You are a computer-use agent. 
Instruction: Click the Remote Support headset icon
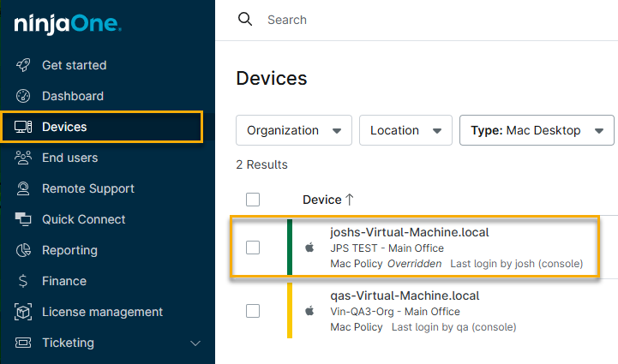[24, 188]
